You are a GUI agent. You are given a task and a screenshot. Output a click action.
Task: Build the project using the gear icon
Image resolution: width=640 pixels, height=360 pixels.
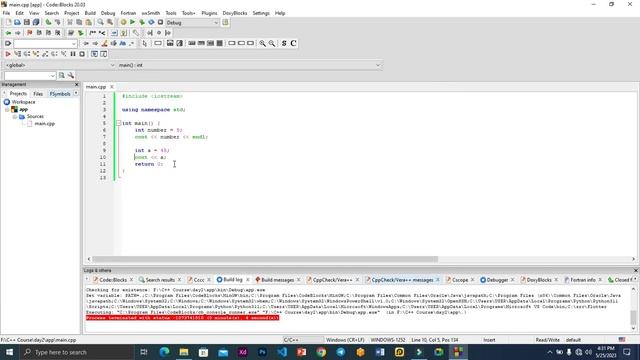(123, 22)
